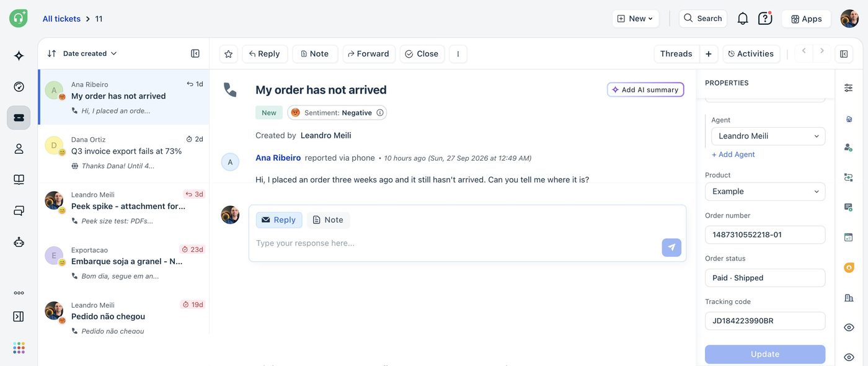Click into the Tracking code field
This screenshot has width=868, height=366.
tap(765, 321)
